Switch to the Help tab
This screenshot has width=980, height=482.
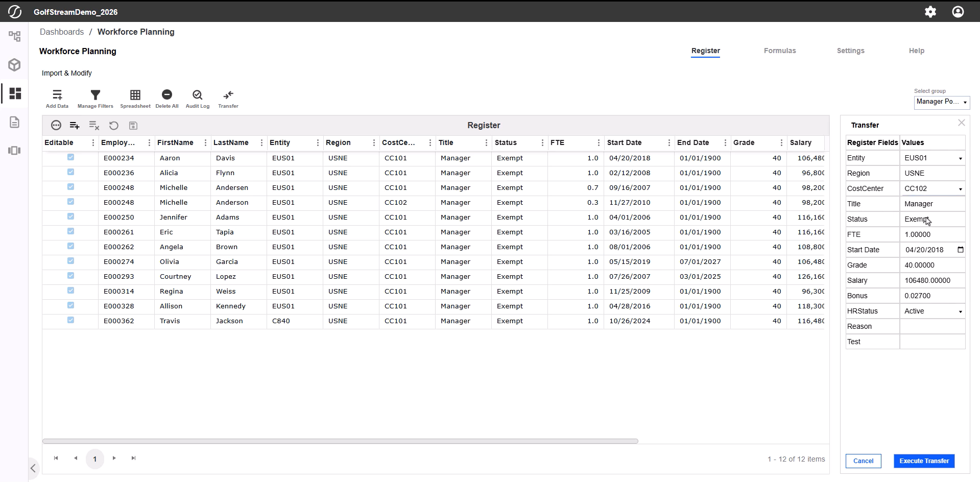coord(916,51)
